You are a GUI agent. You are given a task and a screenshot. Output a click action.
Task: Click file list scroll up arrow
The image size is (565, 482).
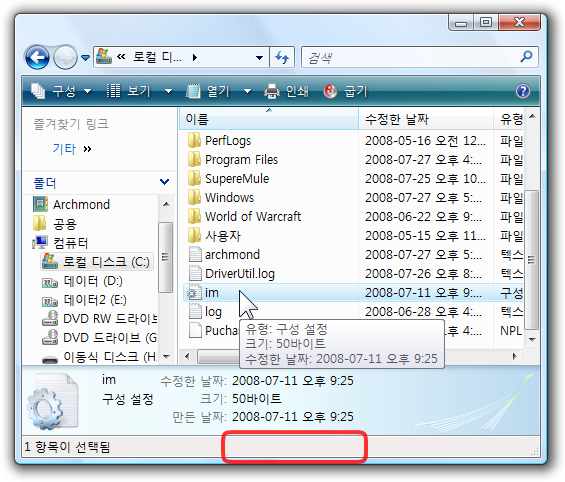click(x=532, y=116)
